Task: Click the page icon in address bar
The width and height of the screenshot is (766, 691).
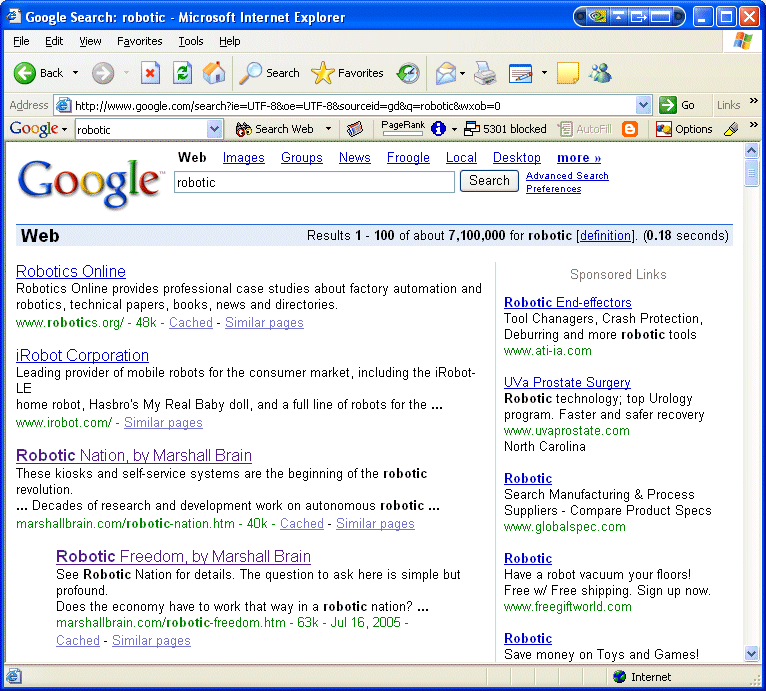Action: pos(64,105)
